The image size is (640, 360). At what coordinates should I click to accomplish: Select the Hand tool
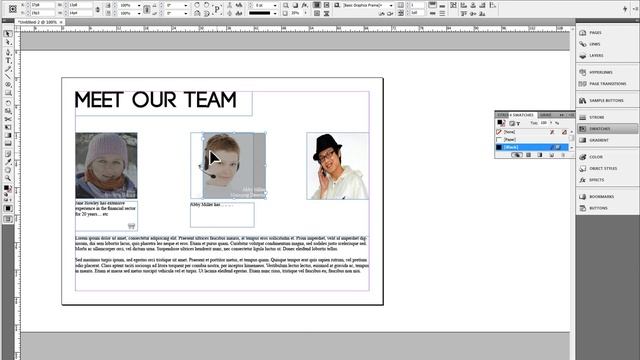[x=8, y=170]
